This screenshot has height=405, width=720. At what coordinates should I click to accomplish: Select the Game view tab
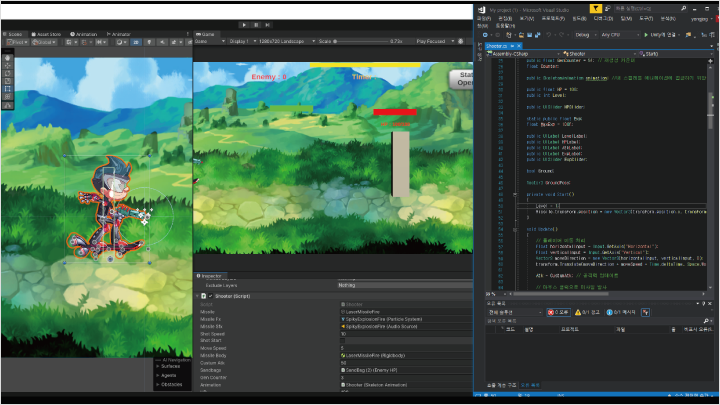point(205,34)
